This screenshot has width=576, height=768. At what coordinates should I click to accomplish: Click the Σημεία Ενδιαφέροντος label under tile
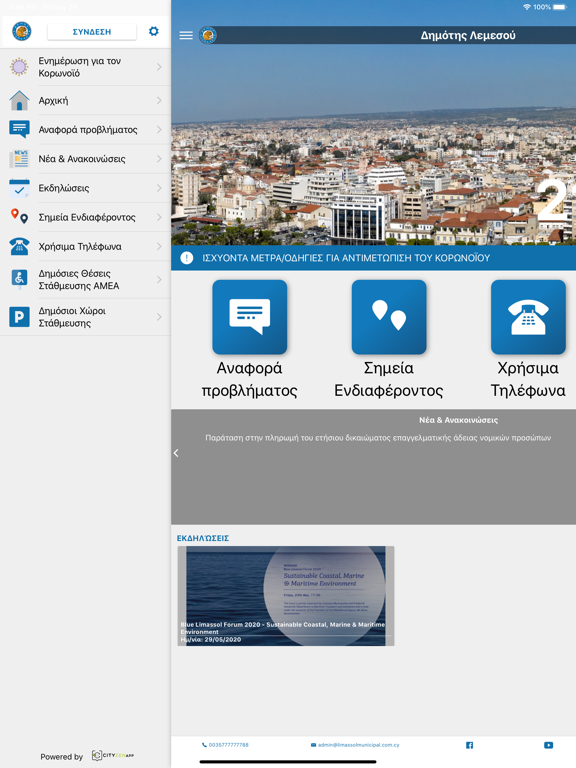click(x=388, y=379)
